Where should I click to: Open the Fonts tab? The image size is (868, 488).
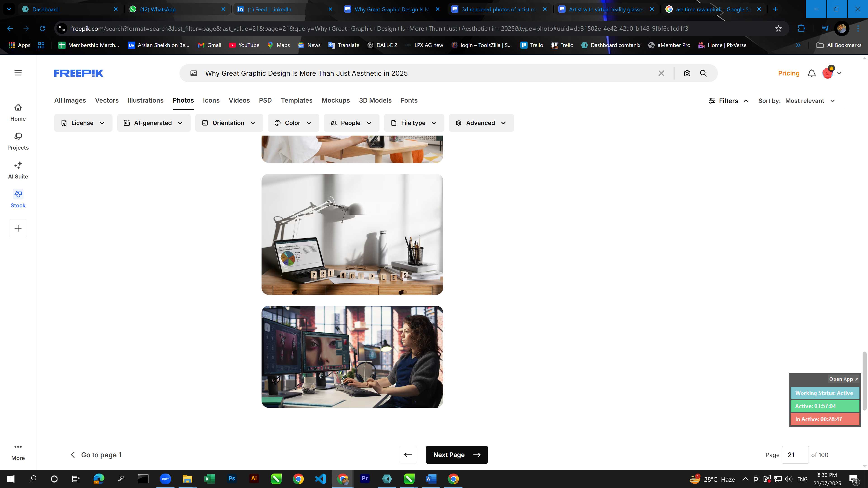coord(409,100)
